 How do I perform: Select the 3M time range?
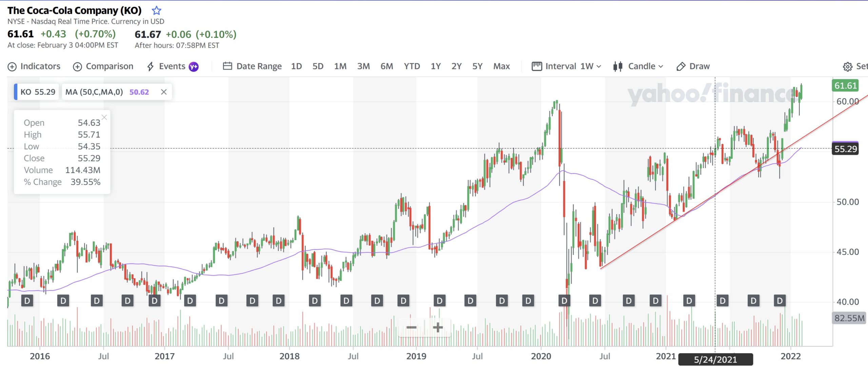(363, 66)
